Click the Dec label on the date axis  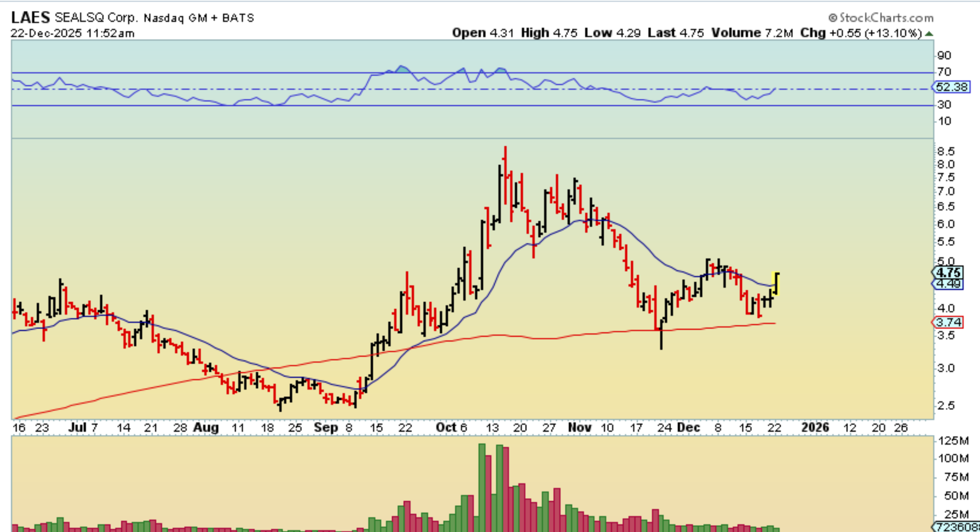click(688, 428)
